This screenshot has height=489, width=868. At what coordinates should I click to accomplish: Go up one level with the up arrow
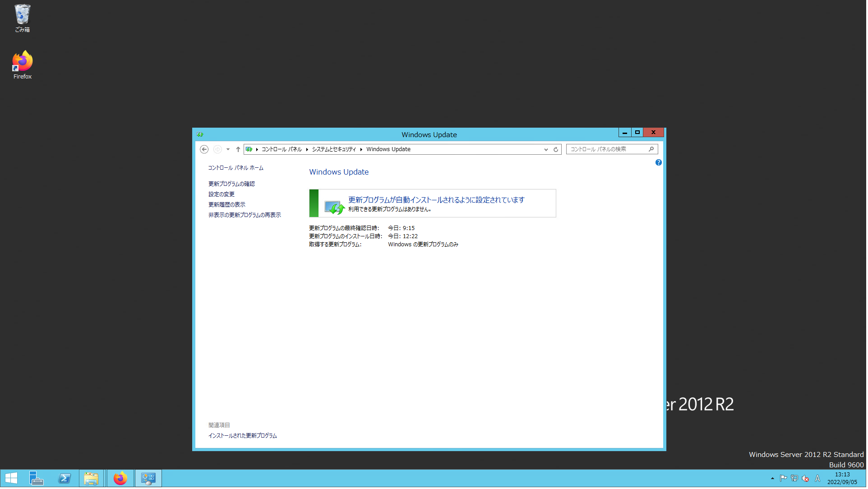(239, 150)
